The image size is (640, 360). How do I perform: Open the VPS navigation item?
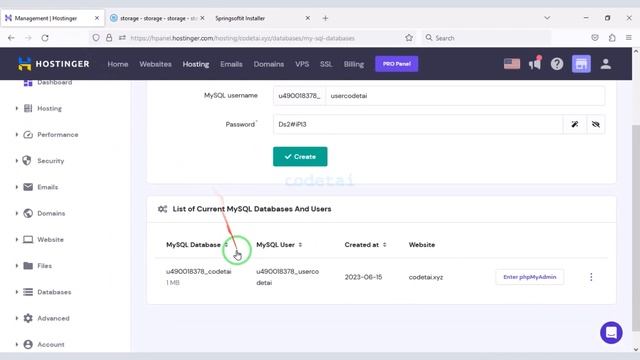[x=302, y=64]
